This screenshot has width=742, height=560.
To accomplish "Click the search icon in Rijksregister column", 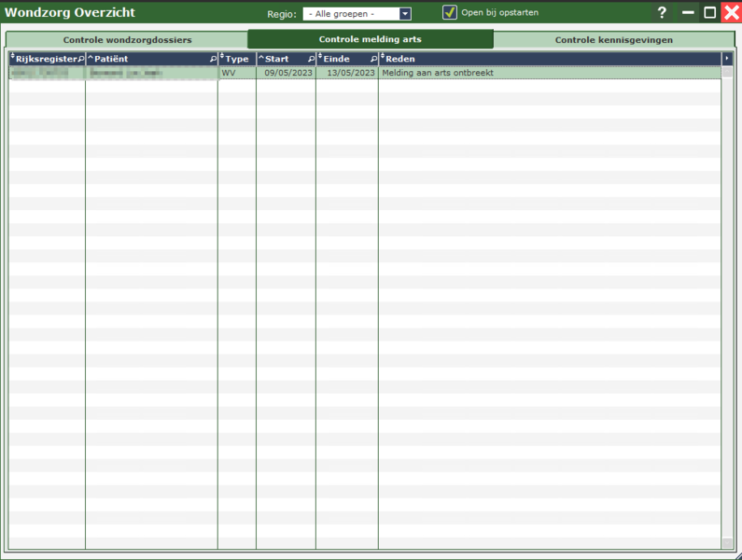I will coord(80,59).
